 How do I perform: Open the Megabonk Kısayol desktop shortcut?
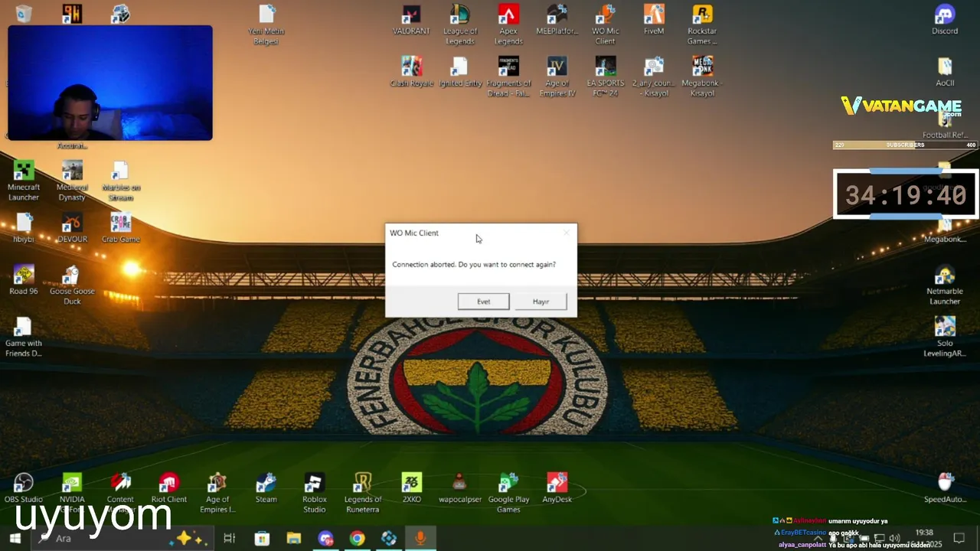[702, 77]
